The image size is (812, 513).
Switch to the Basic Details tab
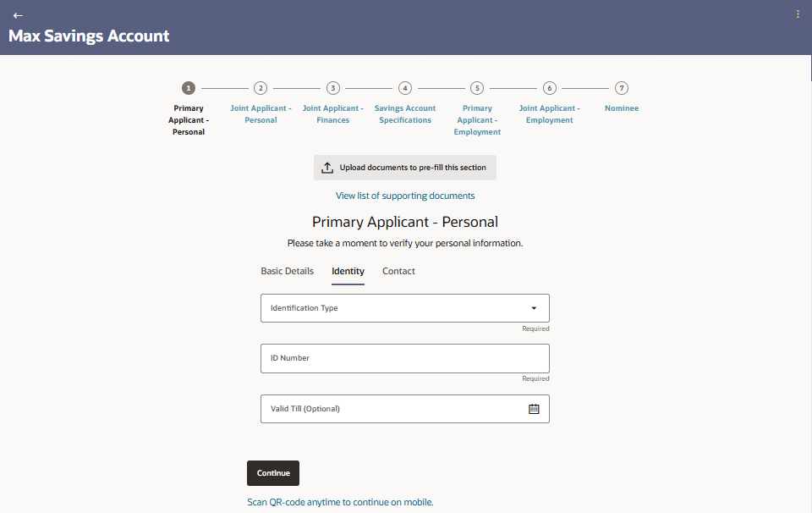pos(287,272)
